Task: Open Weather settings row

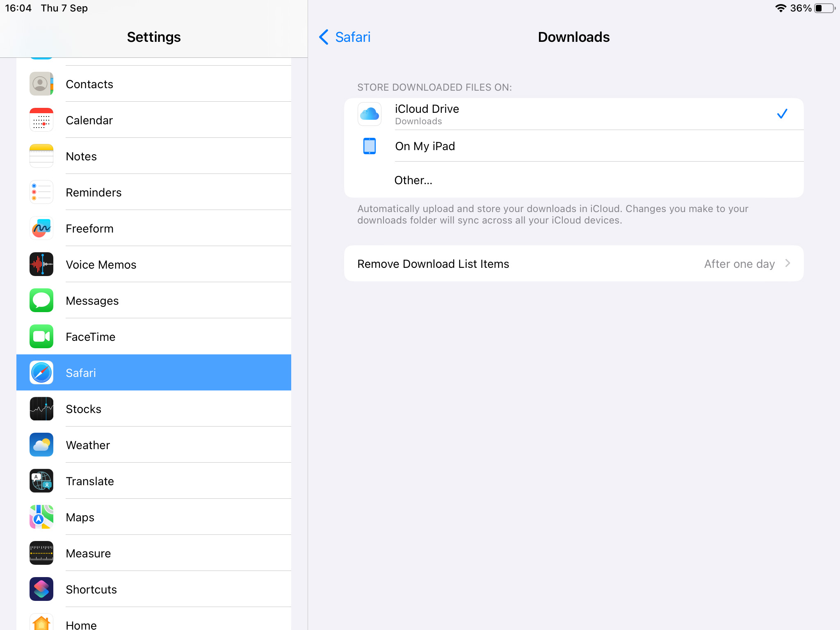Action: (x=154, y=445)
